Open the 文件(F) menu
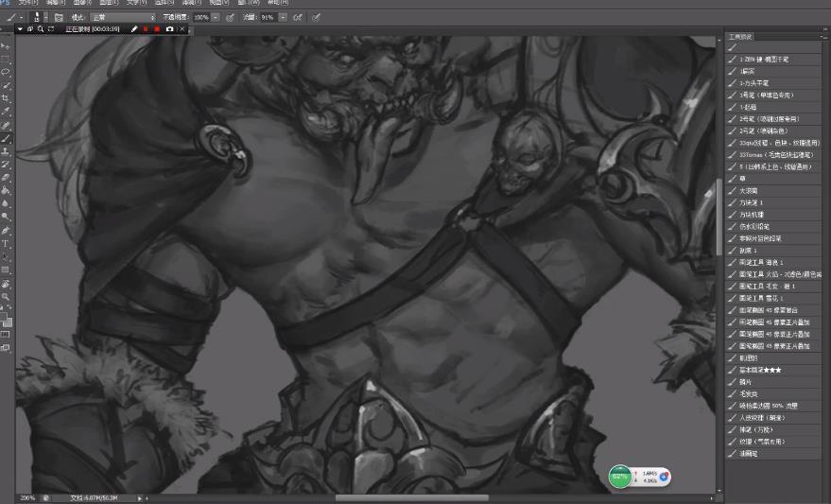This screenshot has width=831, height=504. pyautogui.click(x=28, y=3)
